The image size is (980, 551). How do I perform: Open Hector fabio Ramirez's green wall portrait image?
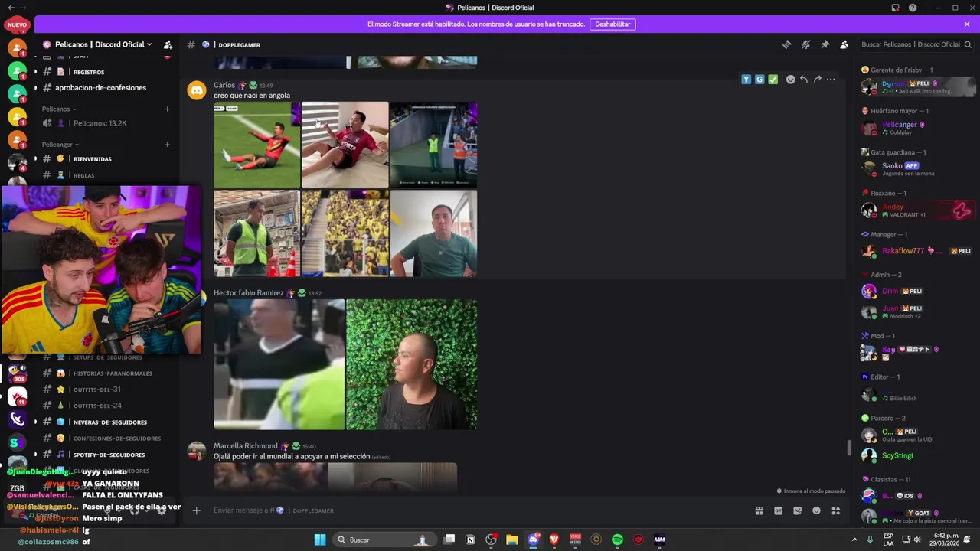[x=411, y=364]
